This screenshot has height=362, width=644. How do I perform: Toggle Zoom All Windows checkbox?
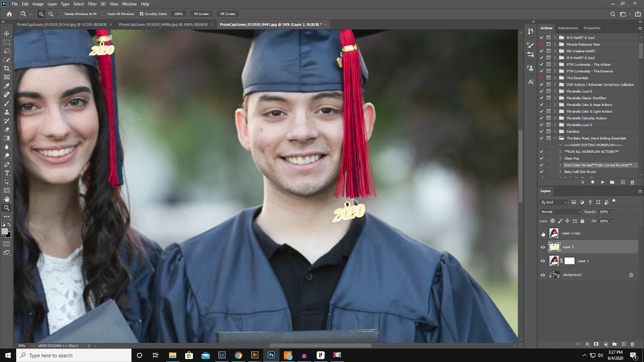[x=104, y=14]
